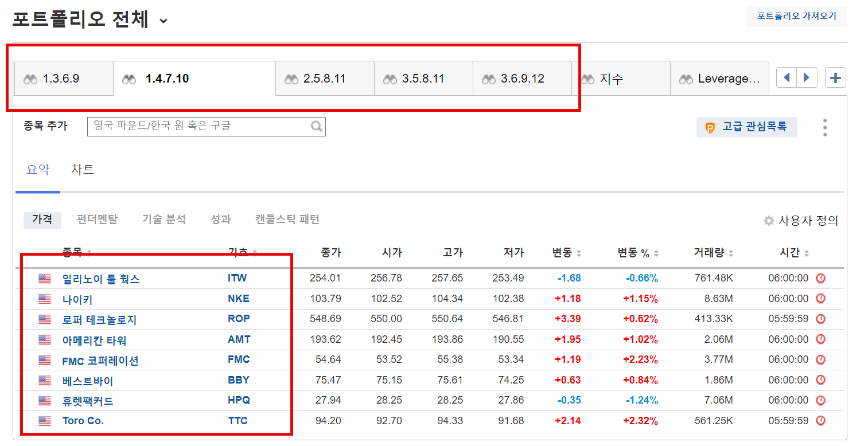
Task: Click the clock icon in the FMC row
Action: click(x=821, y=359)
